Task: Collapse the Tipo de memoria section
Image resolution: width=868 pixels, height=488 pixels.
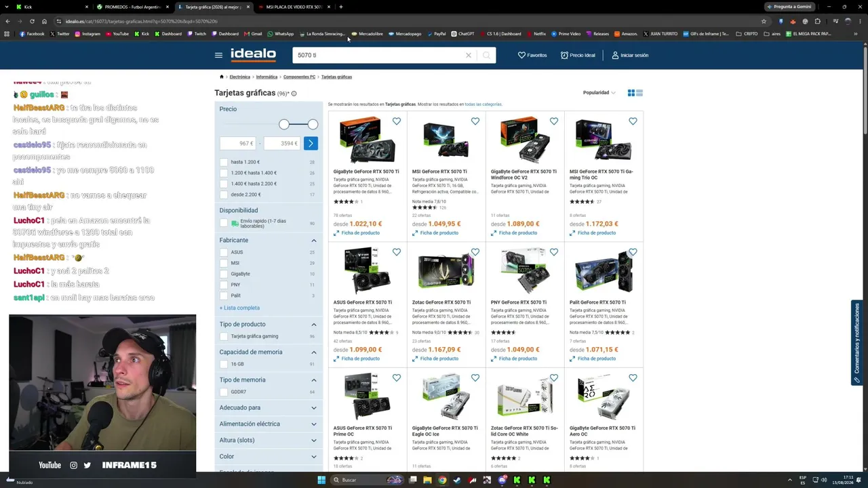Action: [314, 380]
